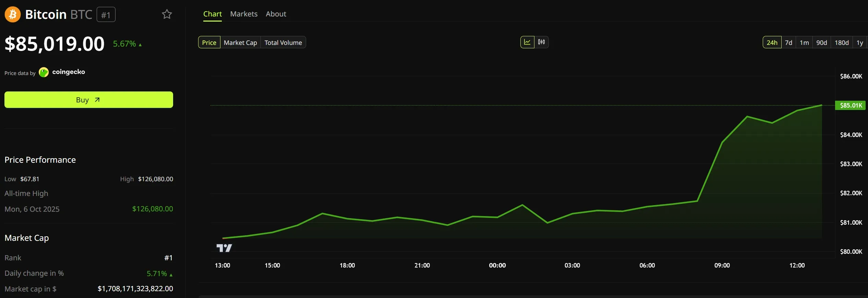This screenshot has width=868, height=298.
Task: Add Bitcoin to favorites with star icon
Action: (x=167, y=14)
